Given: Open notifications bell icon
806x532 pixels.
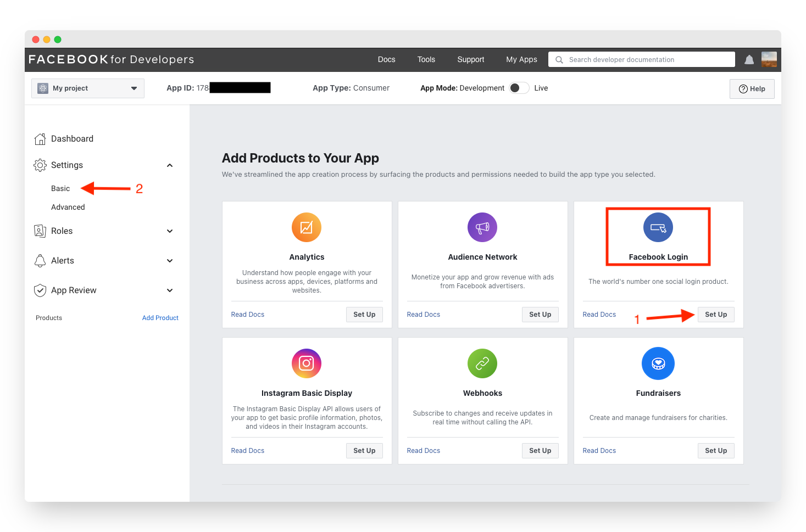Looking at the screenshot, I should (x=749, y=60).
